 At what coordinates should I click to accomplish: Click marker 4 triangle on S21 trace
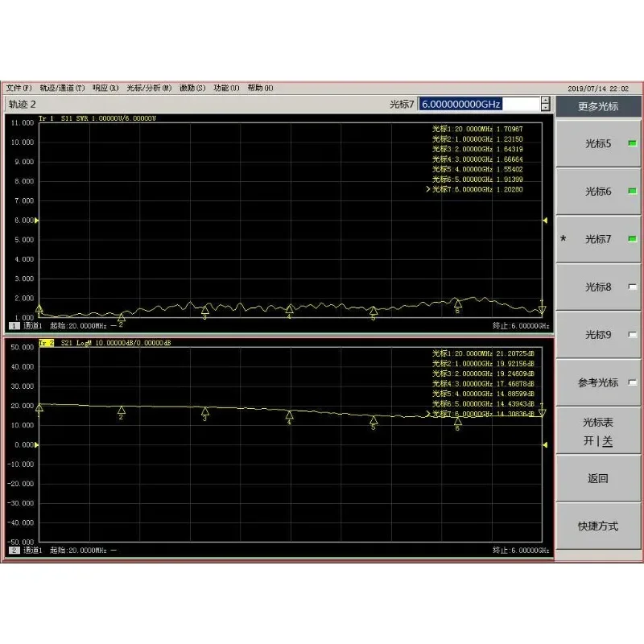tap(289, 415)
